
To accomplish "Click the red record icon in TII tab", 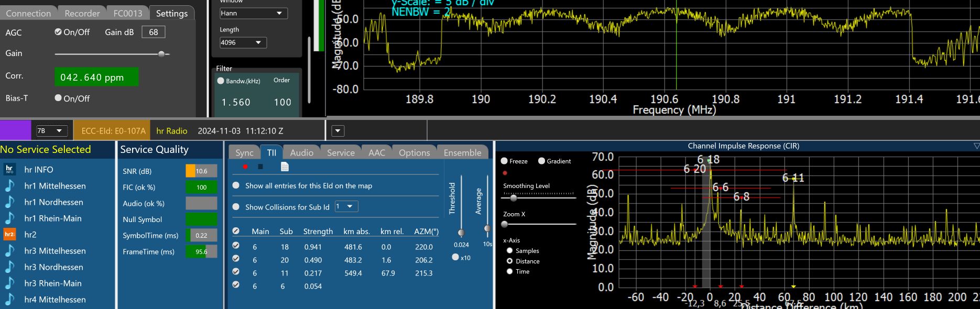I will (x=245, y=167).
